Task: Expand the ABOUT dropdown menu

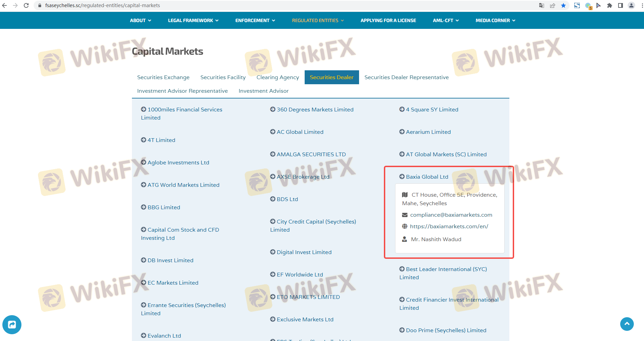Action: click(x=140, y=20)
